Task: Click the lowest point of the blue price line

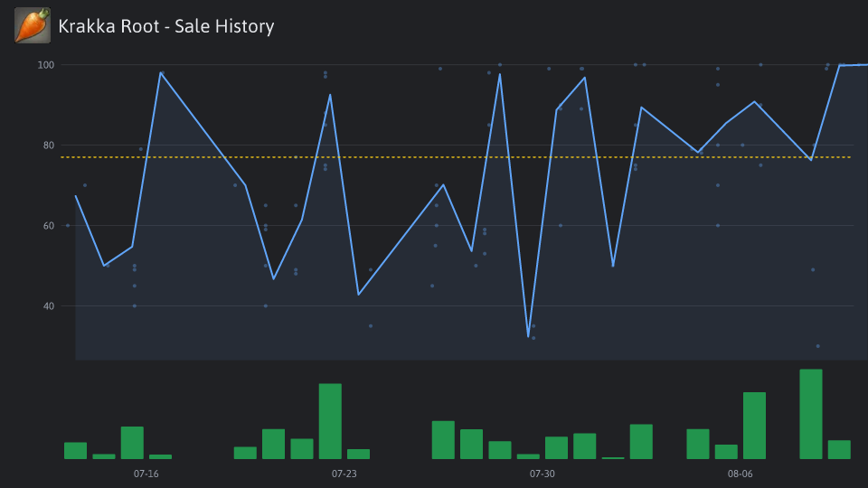Action: [529, 336]
